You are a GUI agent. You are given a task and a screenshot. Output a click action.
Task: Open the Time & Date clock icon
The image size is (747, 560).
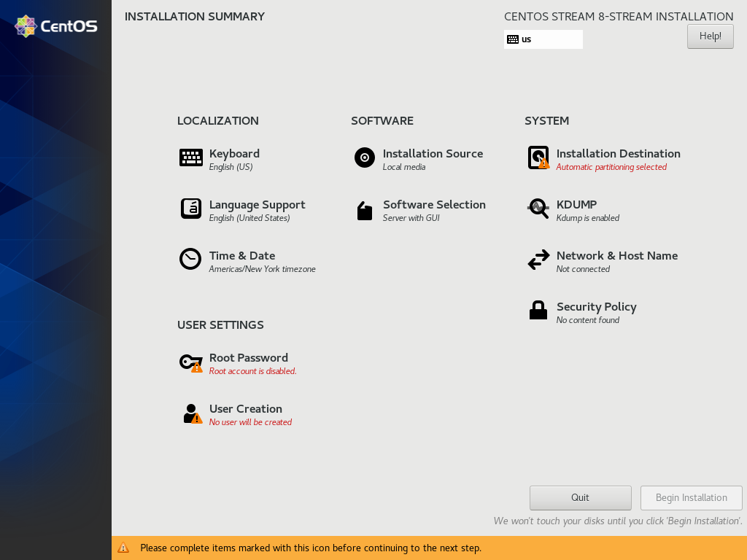tap(190, 259)
